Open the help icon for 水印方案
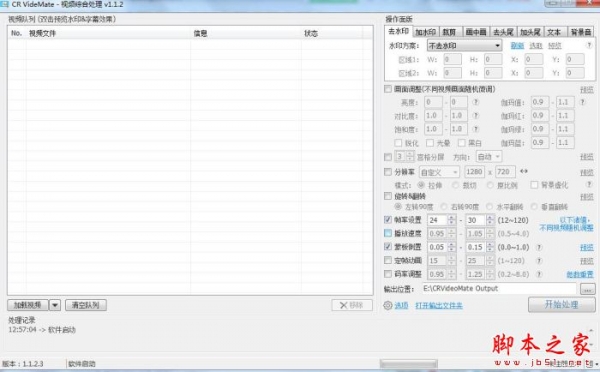This screenshot has width=600, height=372. click(x=589, y=45)
